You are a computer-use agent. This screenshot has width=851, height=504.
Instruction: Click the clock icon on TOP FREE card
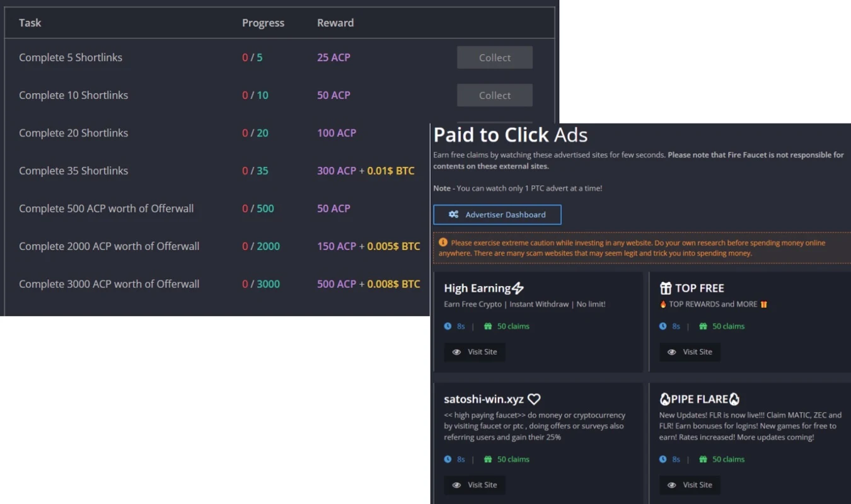(x=663, y=326)
